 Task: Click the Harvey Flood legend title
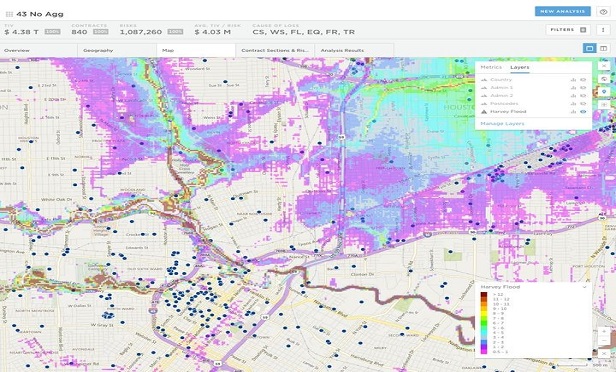(x=500, y=287)
